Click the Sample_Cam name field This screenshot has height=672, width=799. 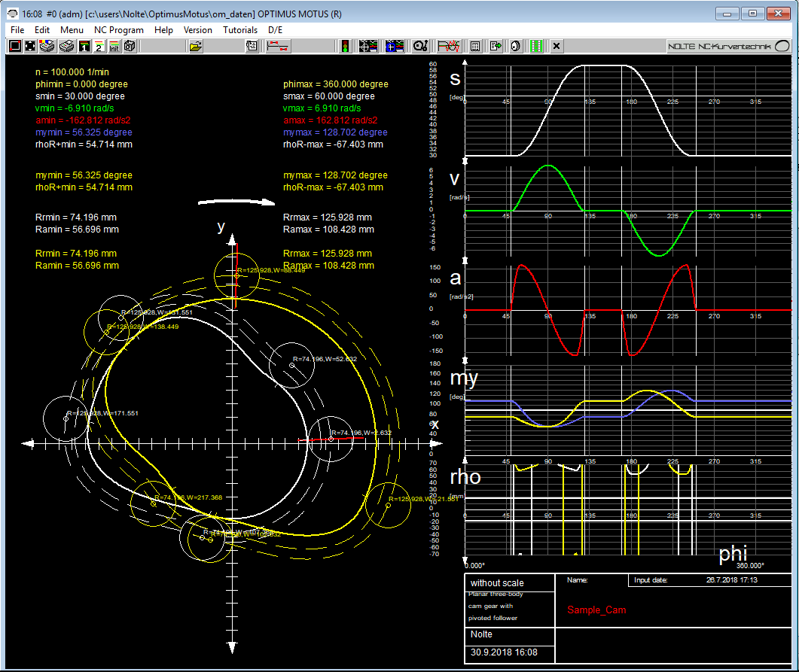[x=595, y=610]
